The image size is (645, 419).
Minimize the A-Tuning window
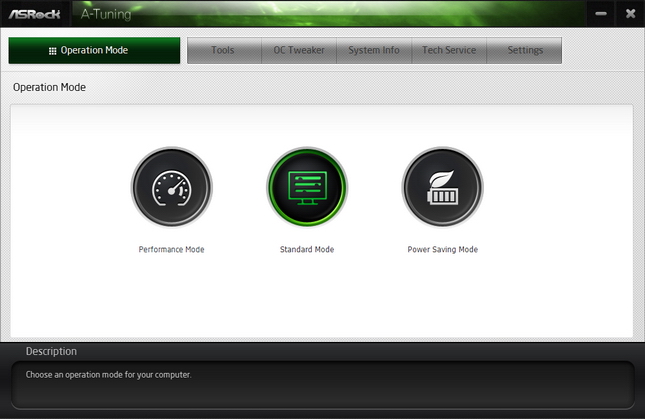[x=599, y=14]
